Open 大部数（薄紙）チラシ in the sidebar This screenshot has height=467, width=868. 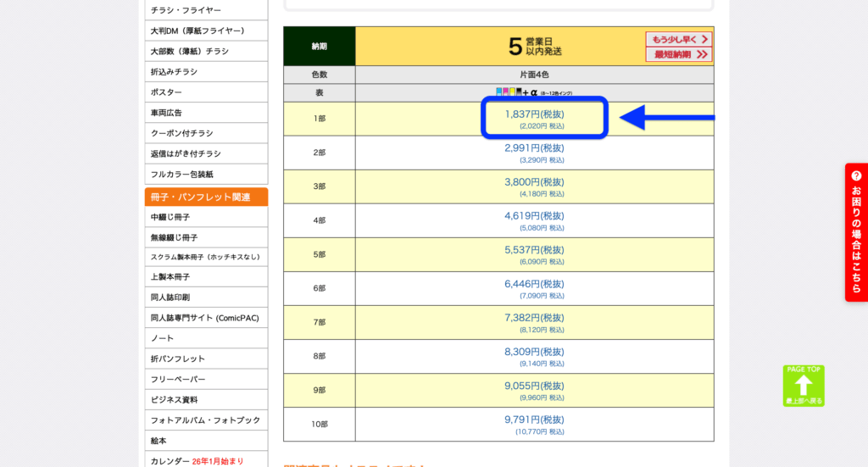pyautogui.click(x=206, y=51)
